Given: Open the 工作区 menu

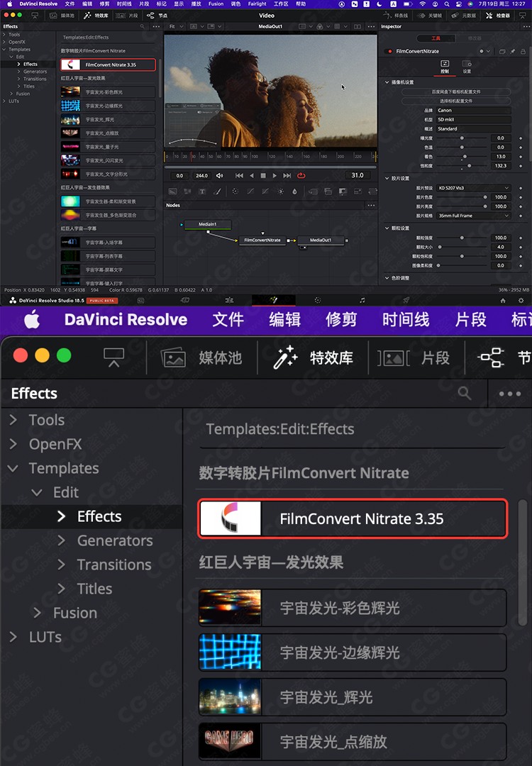Looking at the screenshot, I should tap(281, 4).
